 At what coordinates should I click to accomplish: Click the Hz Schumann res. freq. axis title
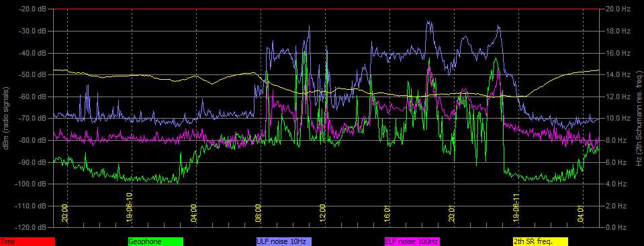(639, 118)
